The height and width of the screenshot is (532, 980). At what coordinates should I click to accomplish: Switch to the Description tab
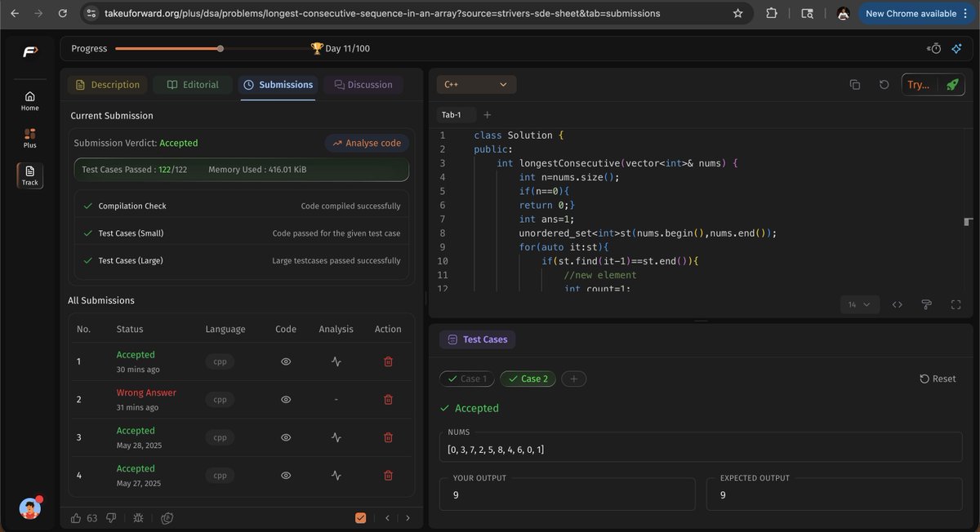(x=108, y=85)
